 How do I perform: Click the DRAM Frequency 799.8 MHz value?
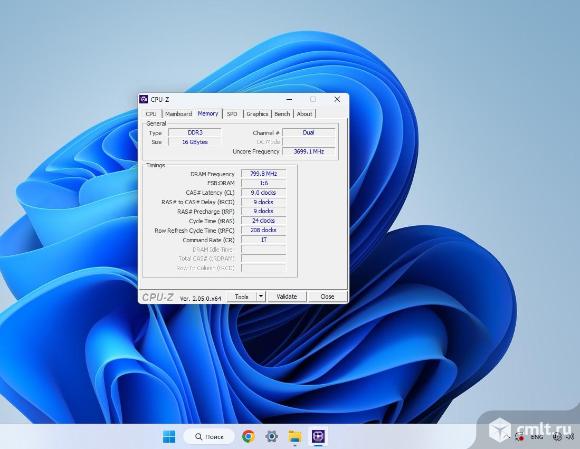(263, 173)
